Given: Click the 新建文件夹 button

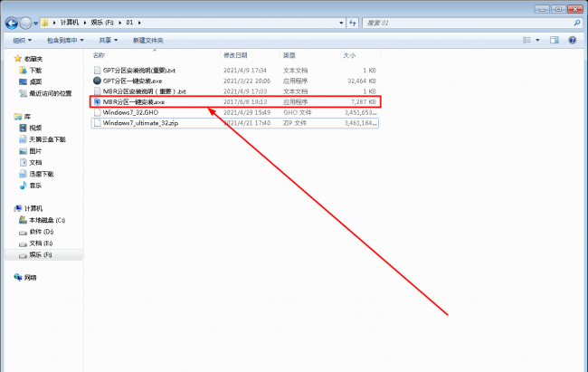Looking at the screenshot, I should click(x=148, y=40).
